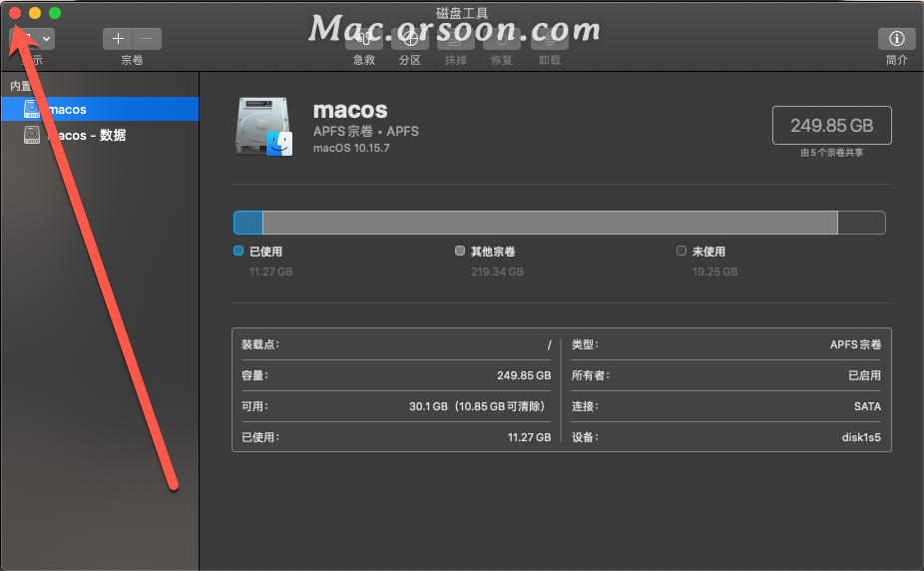
Task: Click the First Aid (急救) toolbar icon
Action: tap(363, 39)
